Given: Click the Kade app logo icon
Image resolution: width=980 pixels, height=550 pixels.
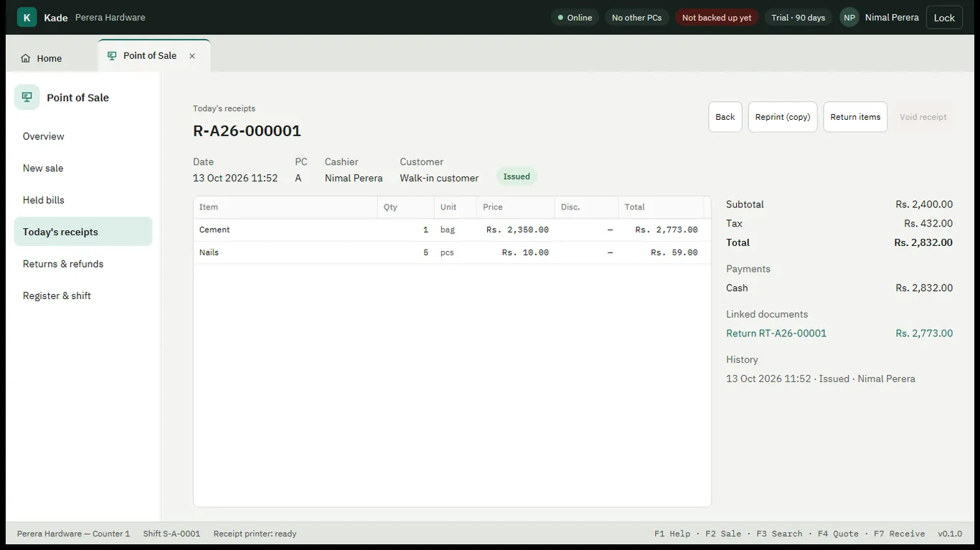Looking at the screenshot, I should 27,17.
